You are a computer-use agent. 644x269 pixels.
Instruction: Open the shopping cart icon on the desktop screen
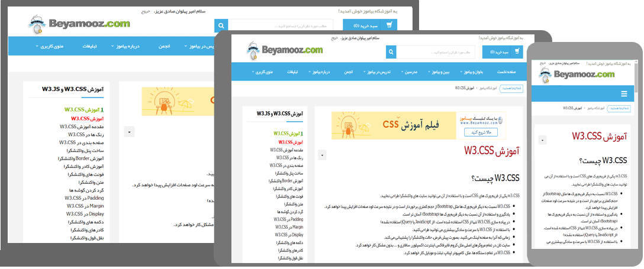(388, 26)
